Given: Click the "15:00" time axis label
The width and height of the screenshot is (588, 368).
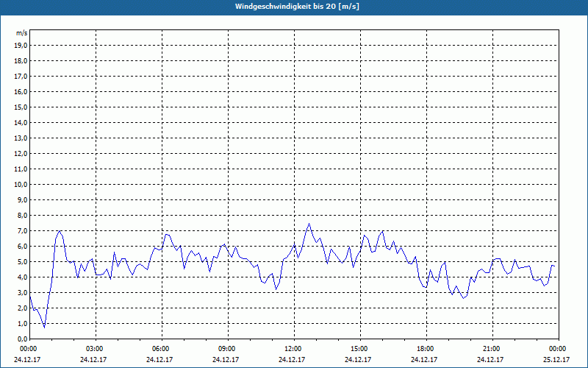Looking at the screenshot, I should (x=359, y=349).
